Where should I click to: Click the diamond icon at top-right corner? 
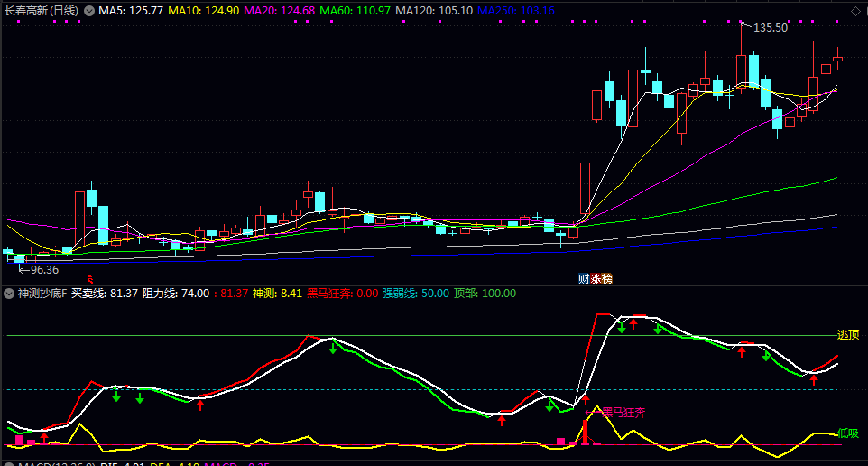(855, 11)
